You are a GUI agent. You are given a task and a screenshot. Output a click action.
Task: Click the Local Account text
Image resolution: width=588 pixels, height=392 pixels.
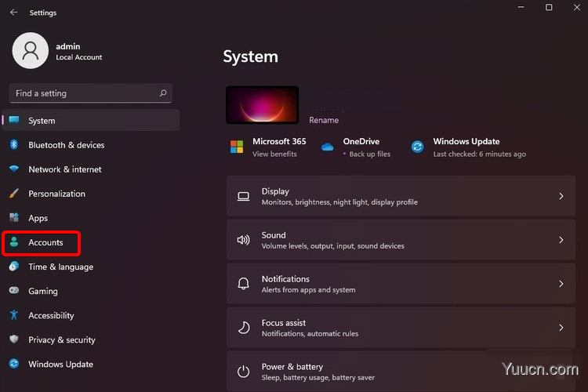tap(78, 57)
